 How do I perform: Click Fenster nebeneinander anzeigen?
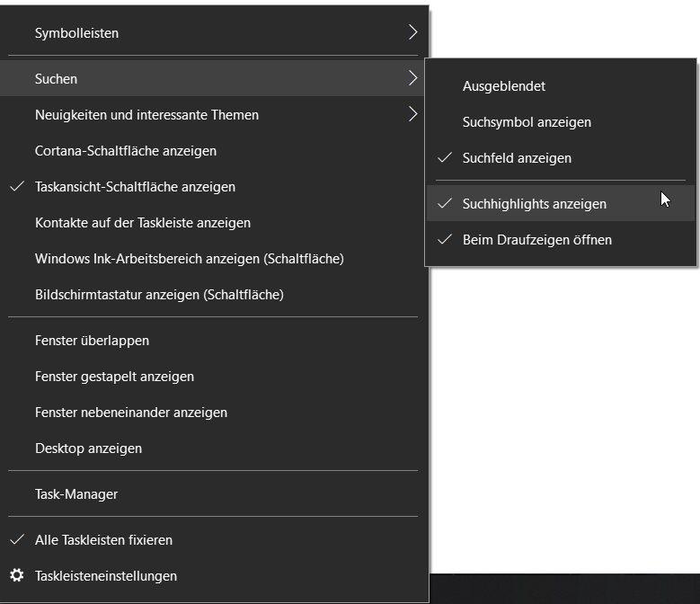tap(213, 412)
